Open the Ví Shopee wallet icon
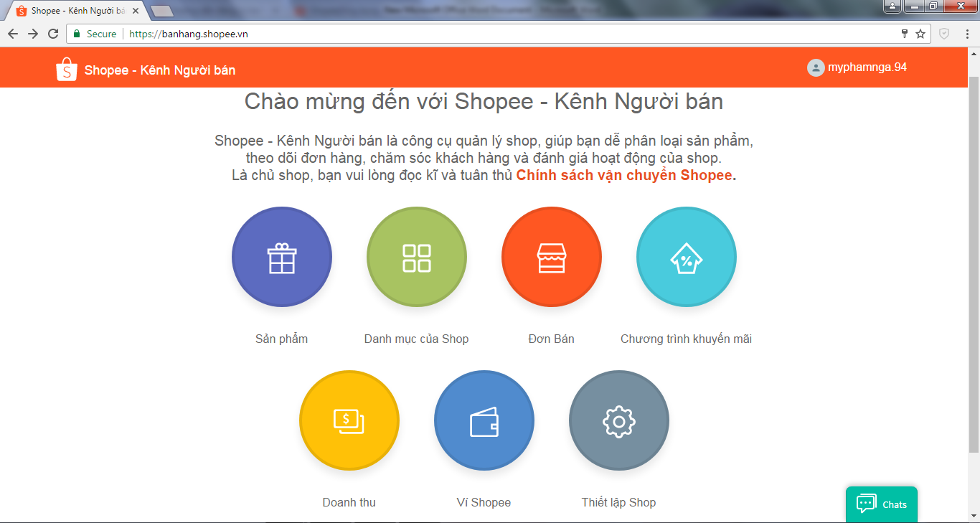 [x=484, y=420]
